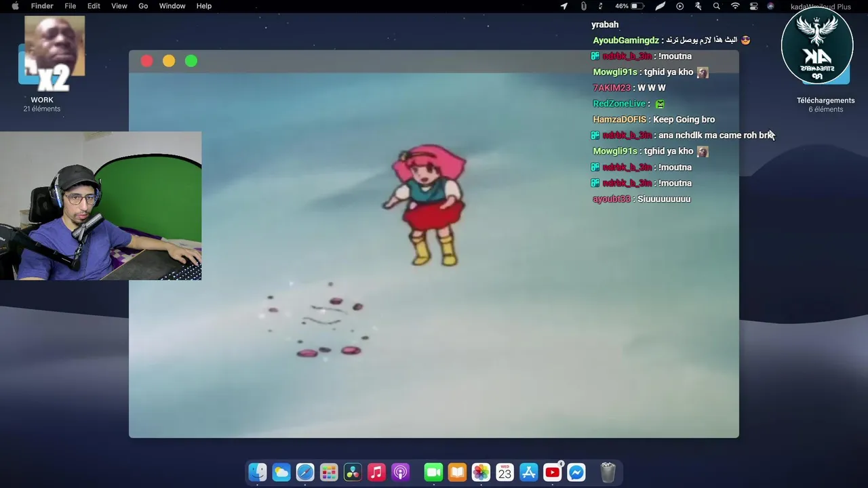
Task: Click chat username ayoubt33
Action: tap(612, 199)
